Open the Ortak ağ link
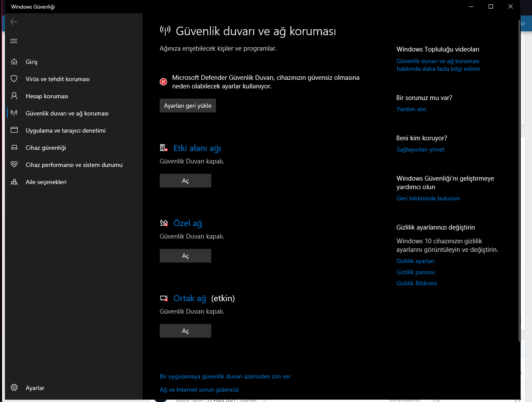532x402 pixels. tap(190, 298)
